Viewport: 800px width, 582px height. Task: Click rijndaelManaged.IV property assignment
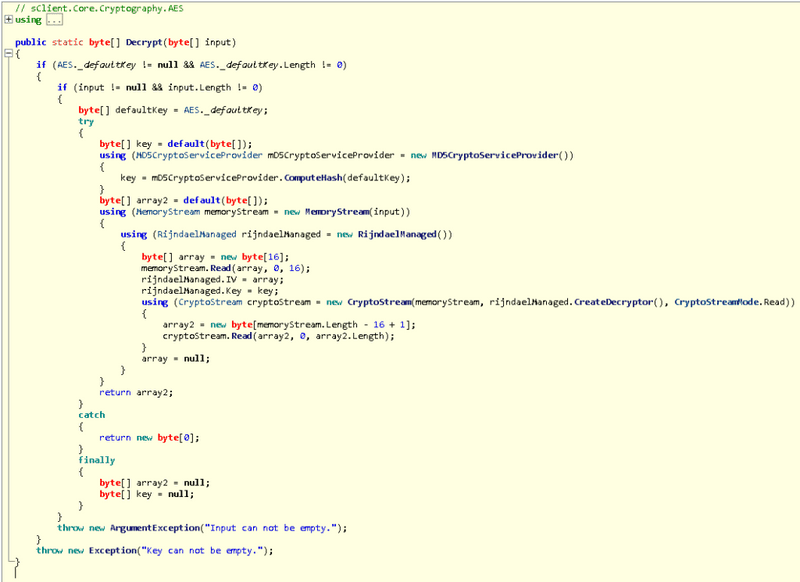pyautogui.click(x=185, y=280)
